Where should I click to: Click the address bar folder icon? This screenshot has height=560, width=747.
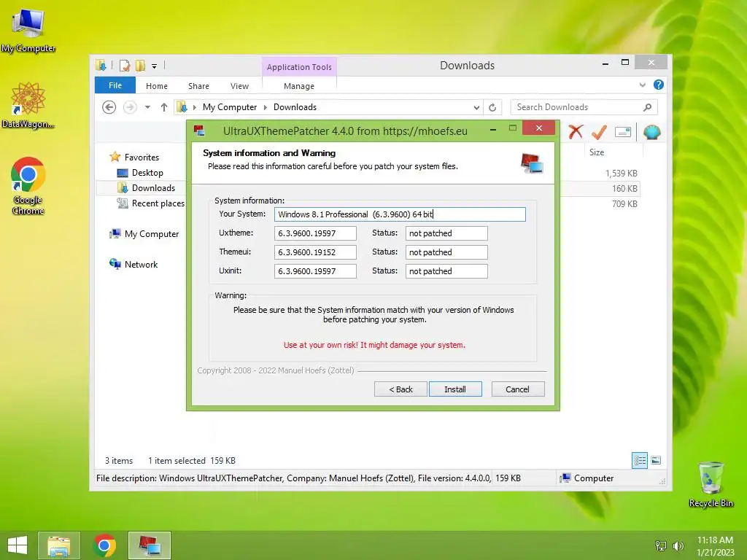pos(182,107)
